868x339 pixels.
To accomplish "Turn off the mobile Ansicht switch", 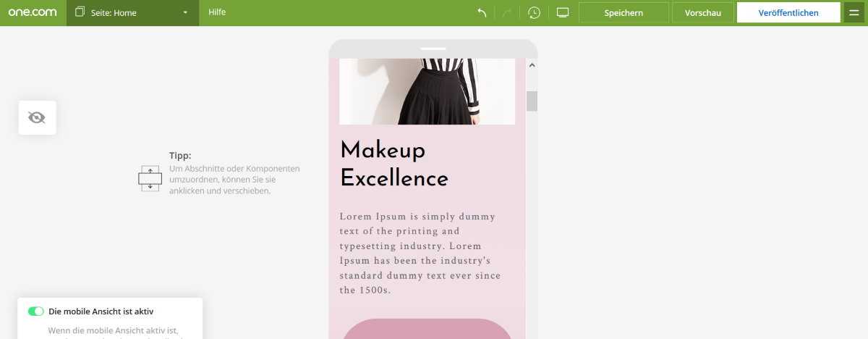I will (x=35, y=311).
